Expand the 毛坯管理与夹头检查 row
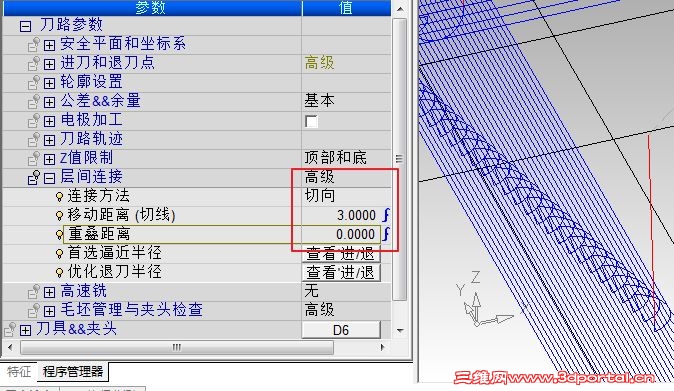 pyautogui.click(x=49, y=311)
